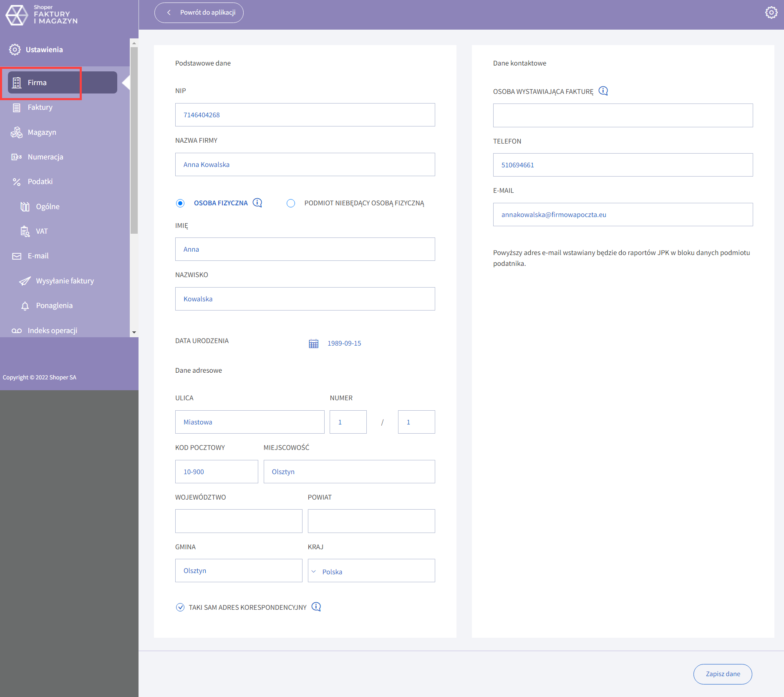
Task: Select the Osoba fizyczna radio button
Action: (x=180, y=203)
